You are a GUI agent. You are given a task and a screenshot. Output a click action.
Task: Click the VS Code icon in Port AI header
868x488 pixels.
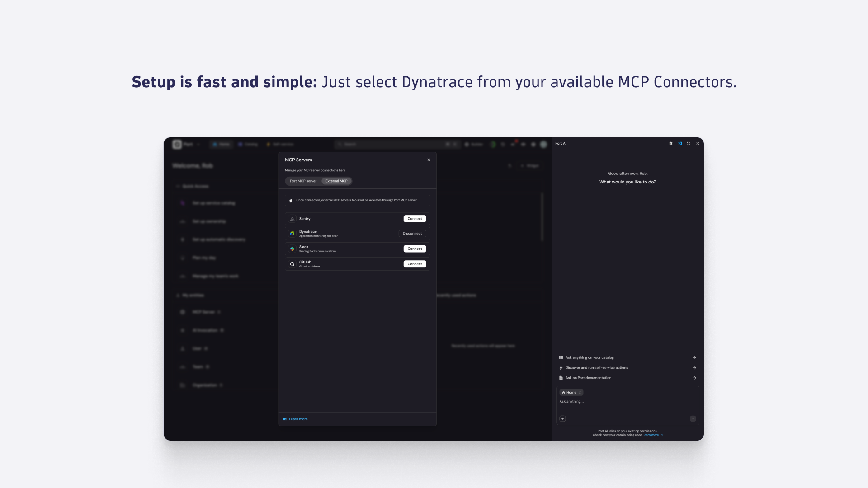(x=680, y=144)
